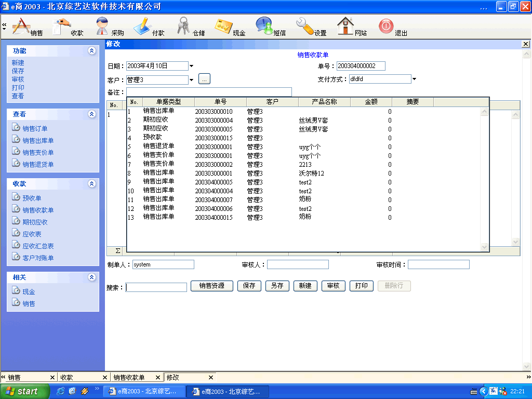Open the 仓储 (Warehouse) keys icon

184,26
